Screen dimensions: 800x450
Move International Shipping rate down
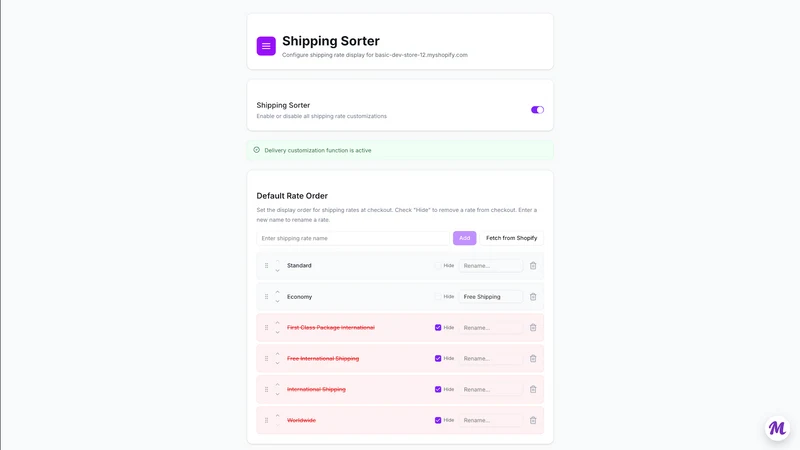(278, 394)
